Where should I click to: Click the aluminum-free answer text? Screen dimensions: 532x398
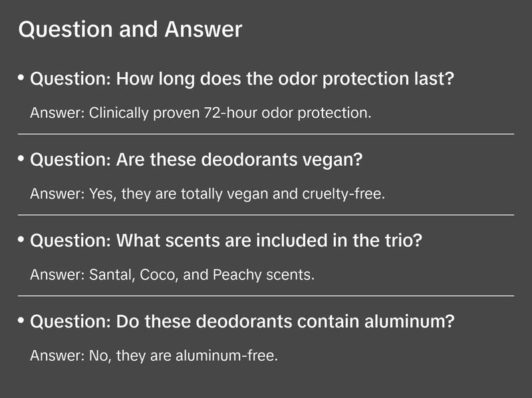(154, 355)
